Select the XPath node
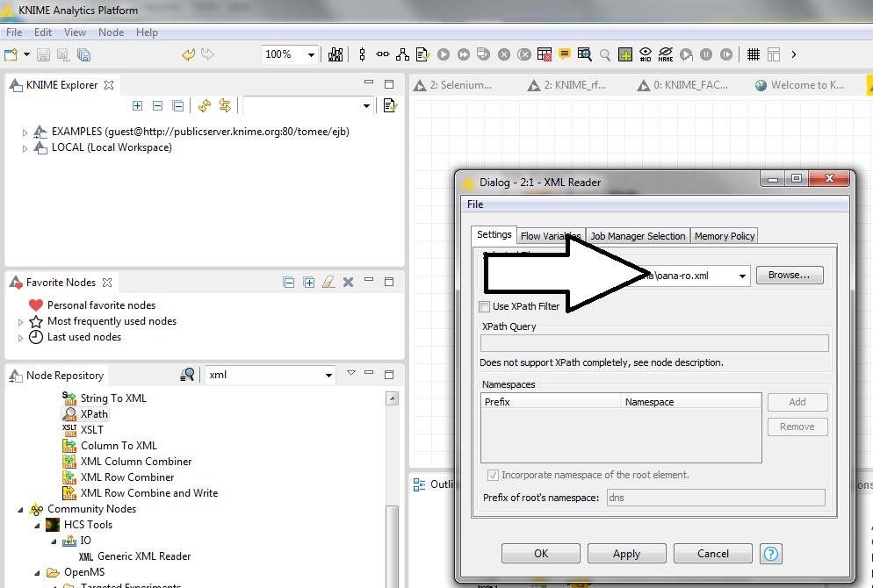The height and width of the screenshot is (588, 873). [93, 414]
